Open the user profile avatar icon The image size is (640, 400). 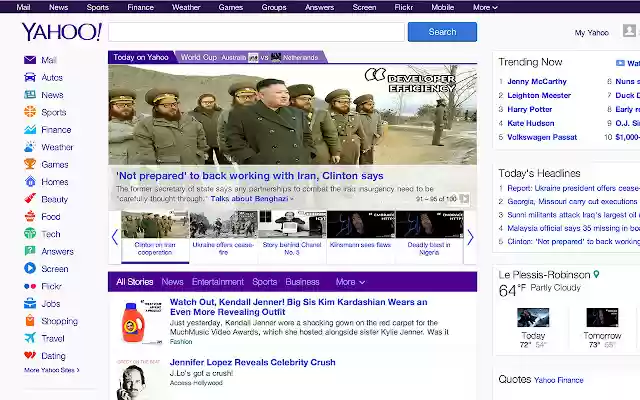629,31
